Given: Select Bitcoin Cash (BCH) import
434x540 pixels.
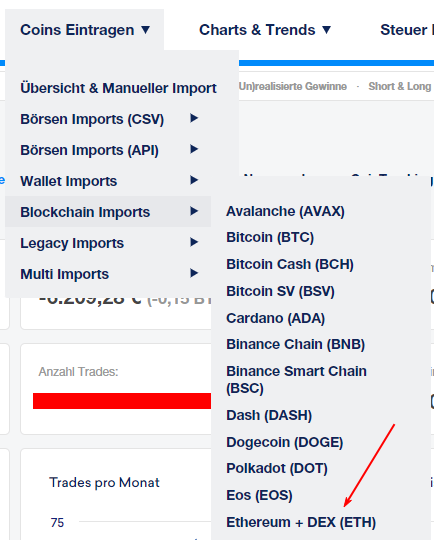Looking at the screenshot, I should click(x=290, y=264).
